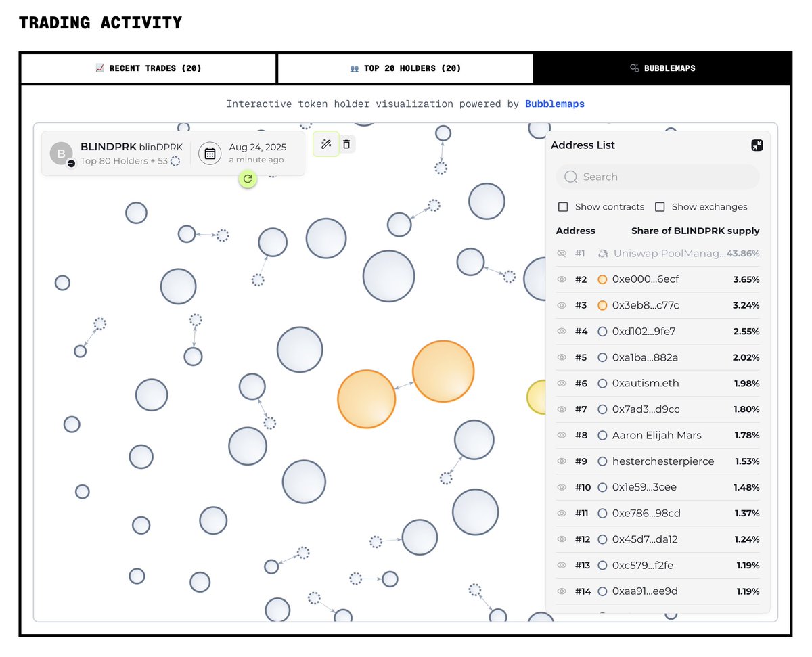Open the Bubblemaps link in the description
Viewport: 812px width, 657px height.
coord(555,104)
